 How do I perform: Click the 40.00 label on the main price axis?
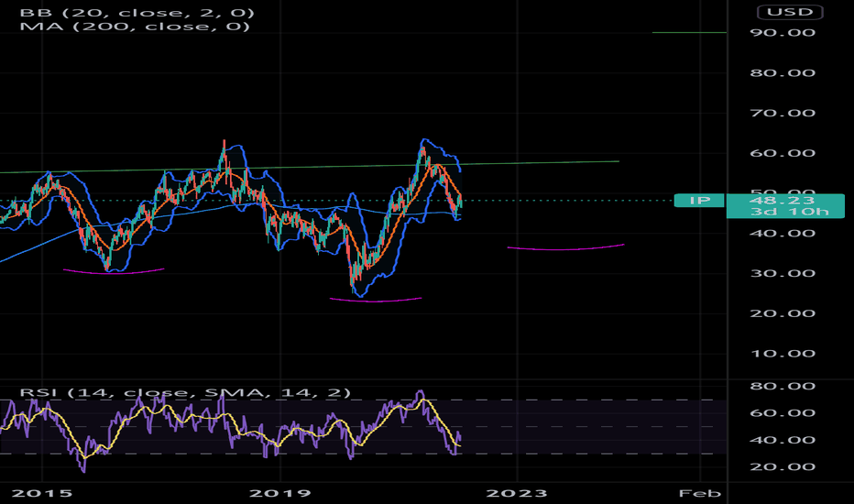coord(783,233)
